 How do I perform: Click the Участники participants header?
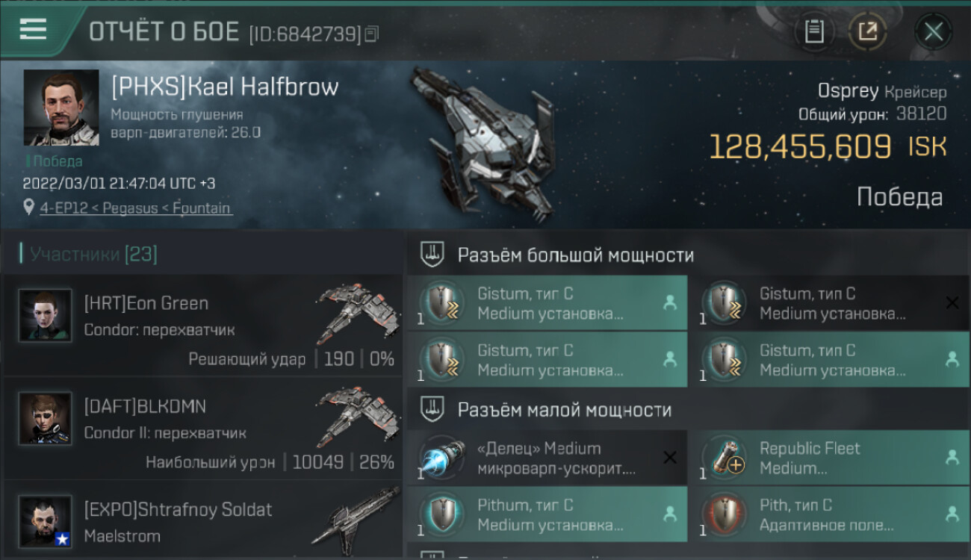coord(89,255)
